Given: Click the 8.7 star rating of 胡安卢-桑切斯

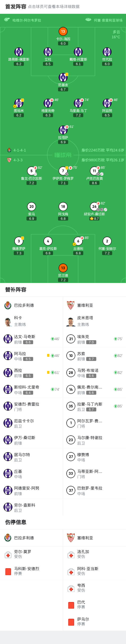Looking at the screenshot, I should pos(94,218).
